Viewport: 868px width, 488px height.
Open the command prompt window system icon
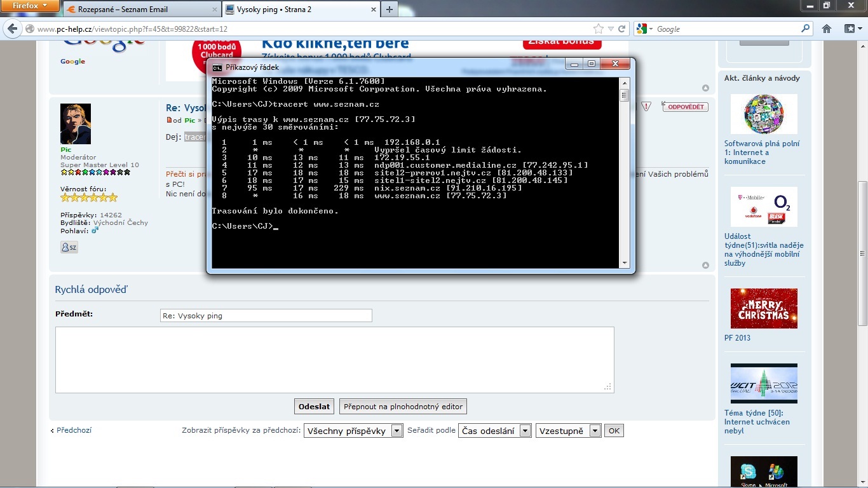tap(217, 67)
